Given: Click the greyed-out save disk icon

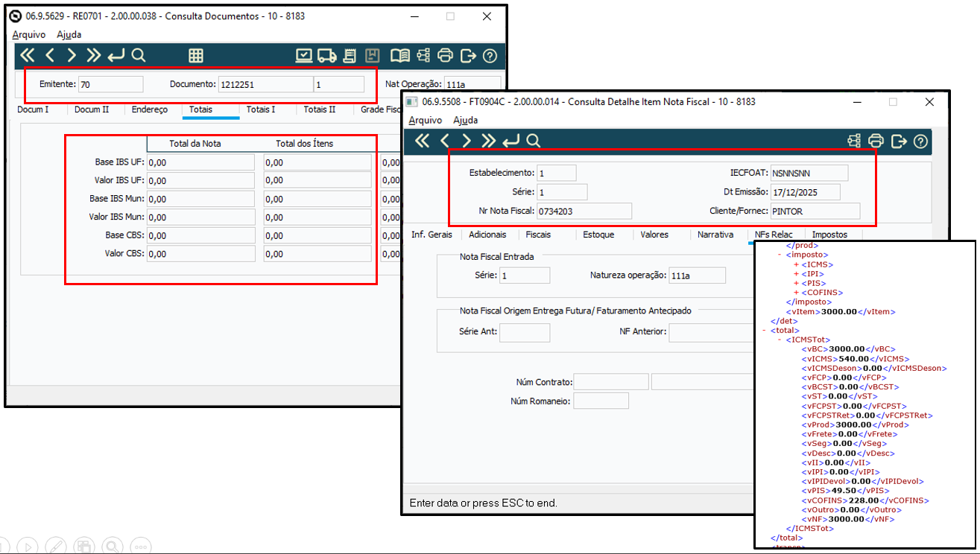Looking at the screenshot, I should pyautogui.click(x=373, y=55).
